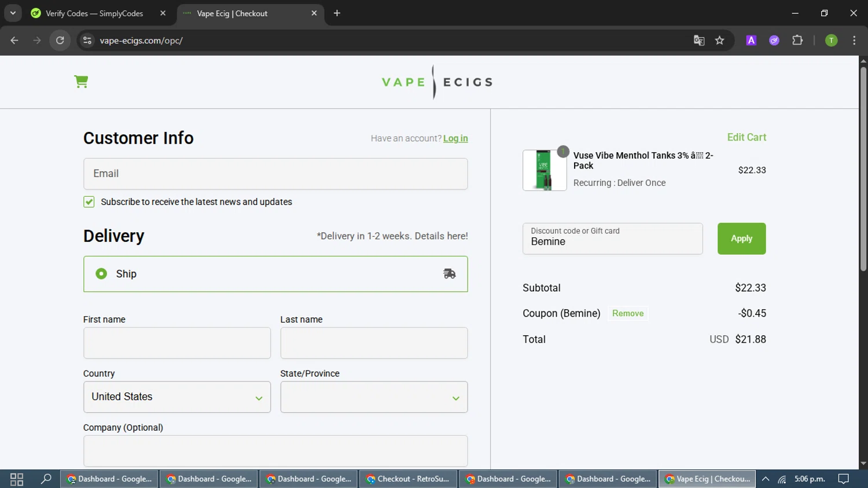Image resolution: width=868 pixels, height=488 pixels.
Task: Click the 'Recurring : Deliver Once' text
Action: [619, 183]
